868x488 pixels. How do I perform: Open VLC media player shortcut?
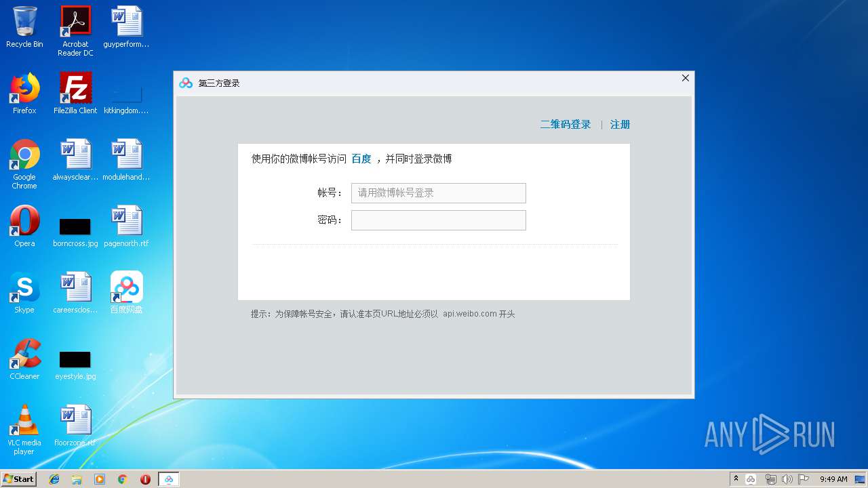tap(24, 430)
